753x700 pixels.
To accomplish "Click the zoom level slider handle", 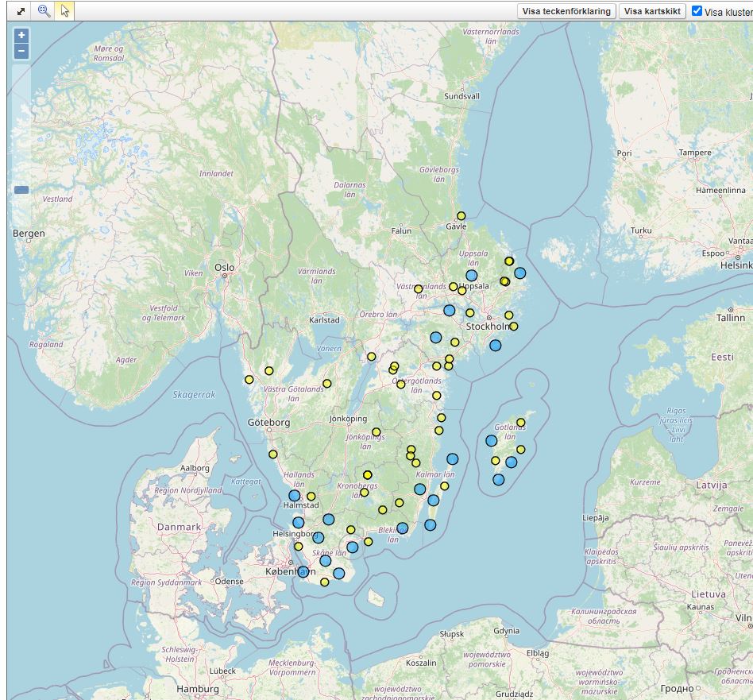I will [x=21, y=190].
